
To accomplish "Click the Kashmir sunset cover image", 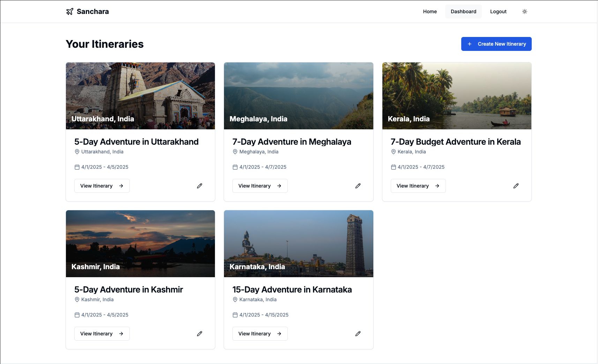I will click(140, 239).
